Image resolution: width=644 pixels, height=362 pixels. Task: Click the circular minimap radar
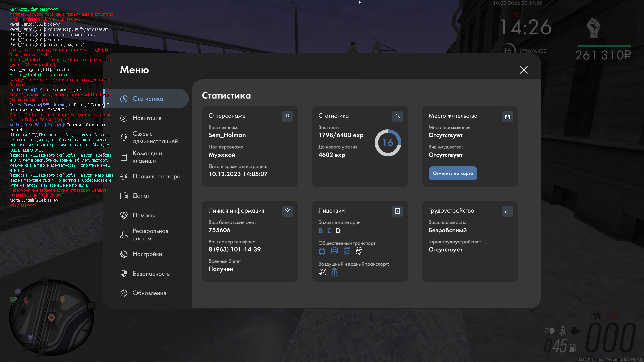(51, 317)
